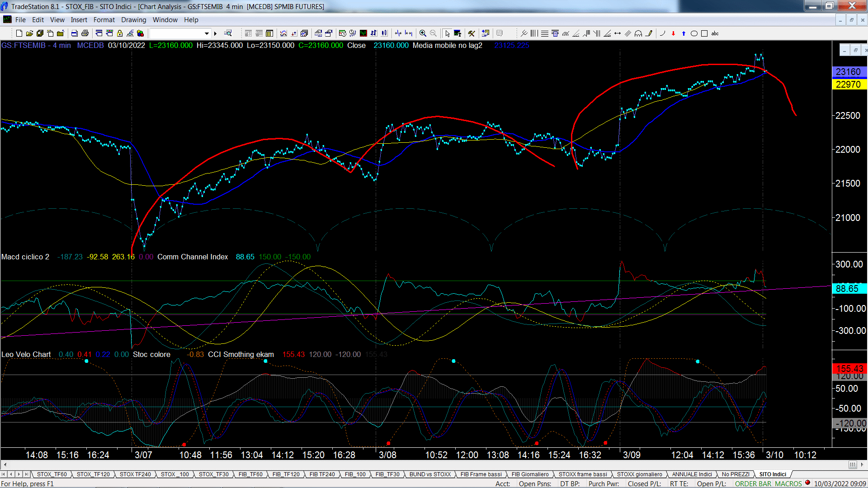
Task: Click the yellow 22970 price axis marker
Action: pos(849,84)
